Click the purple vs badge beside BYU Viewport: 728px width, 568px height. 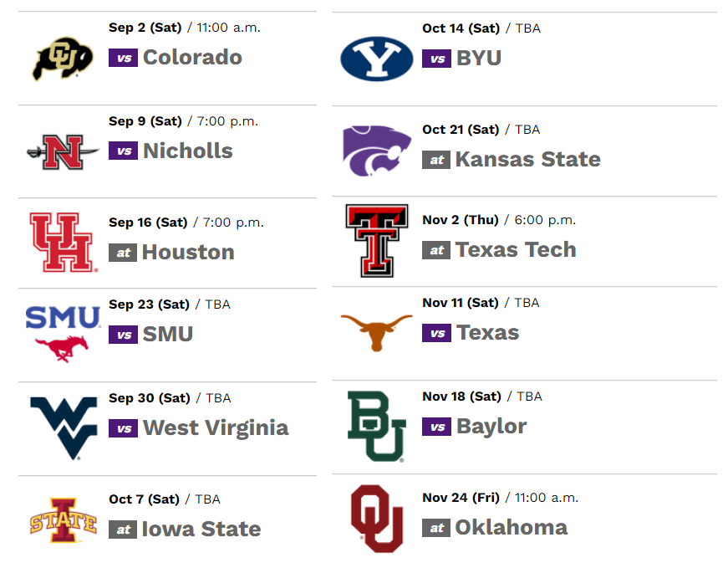tap(436, 59)
